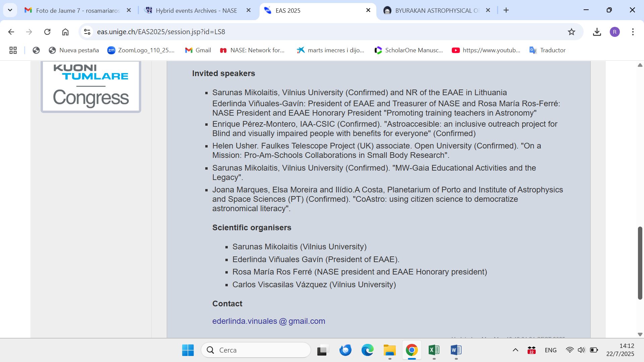Viewport: 644px width, 362px height.
Task: Open the NASE: Network for... bookmark
Action: click(252, 50)
